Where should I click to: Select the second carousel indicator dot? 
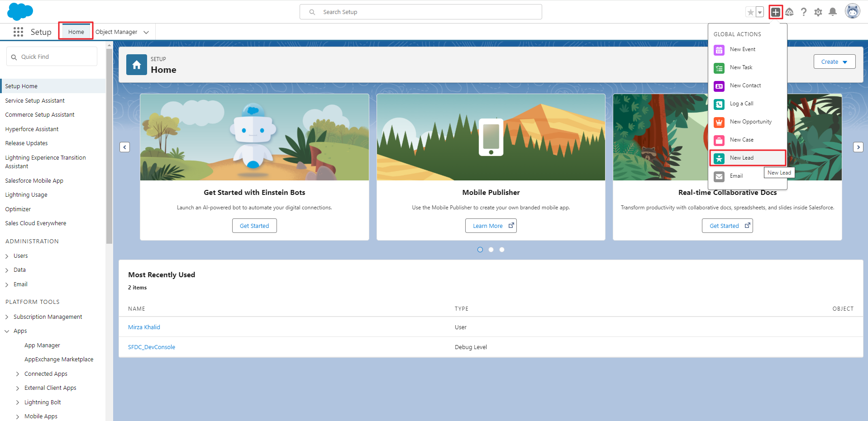click(x=491, y=250)
